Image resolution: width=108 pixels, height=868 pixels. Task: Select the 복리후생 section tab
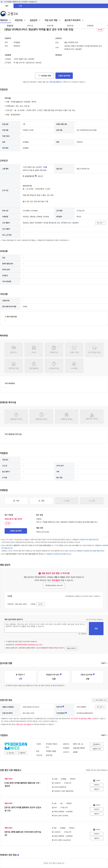tap(70, 26)
